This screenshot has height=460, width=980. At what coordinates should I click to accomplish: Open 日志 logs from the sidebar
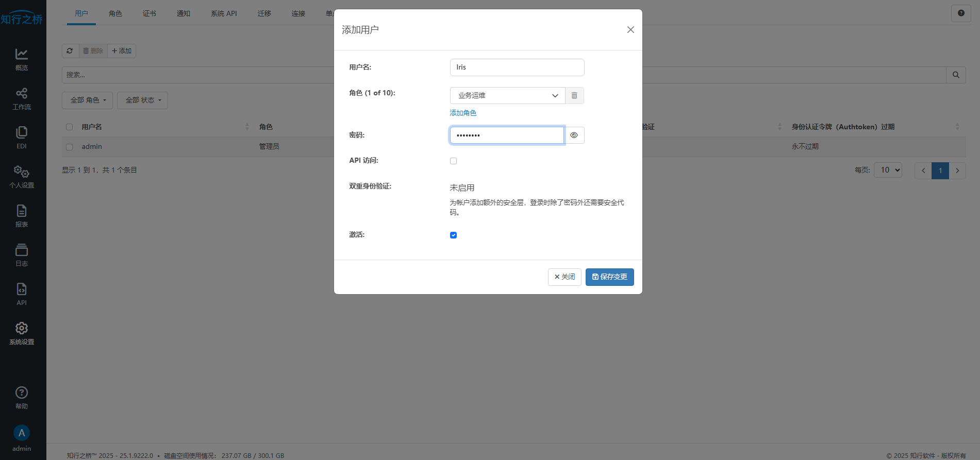[x=21, y=255]
